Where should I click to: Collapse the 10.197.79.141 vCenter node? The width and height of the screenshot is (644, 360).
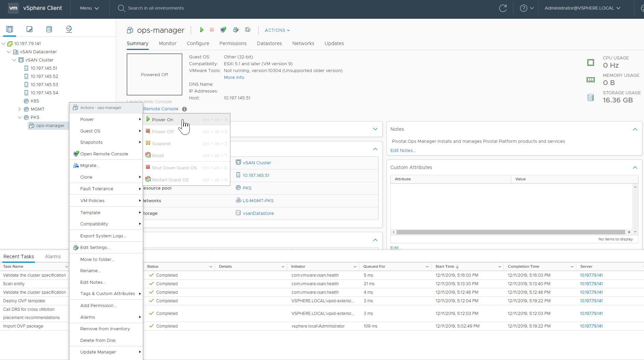pos(3,44)
